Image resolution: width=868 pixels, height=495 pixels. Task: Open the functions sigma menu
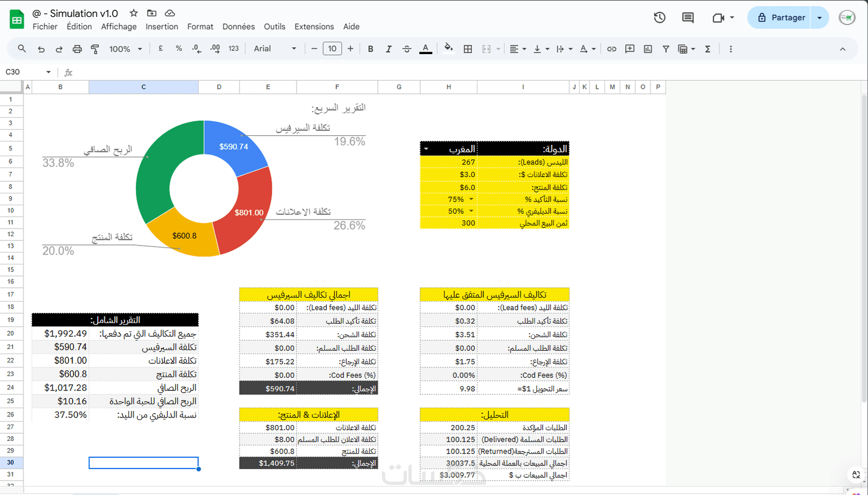(x=708, y=49)
